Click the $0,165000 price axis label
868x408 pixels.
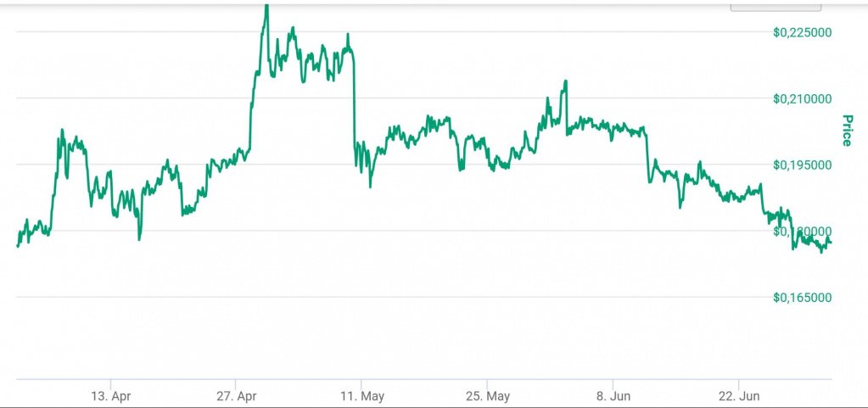tap(801, 297)
